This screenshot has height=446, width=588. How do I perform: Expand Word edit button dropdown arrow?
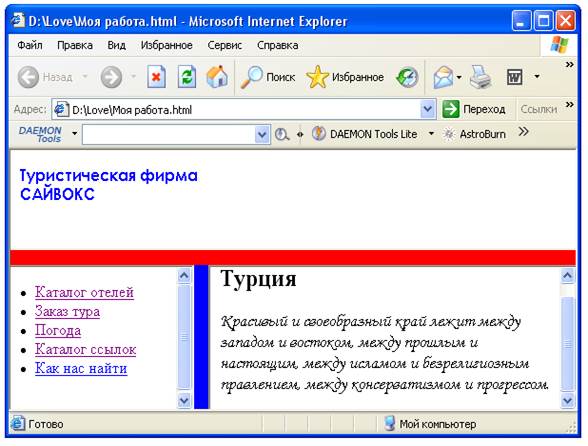[x=537, y=77]
